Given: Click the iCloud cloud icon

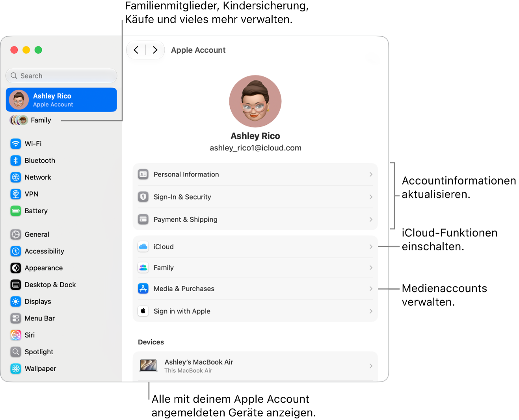Looking at the screenshot, I should (143, 247).
